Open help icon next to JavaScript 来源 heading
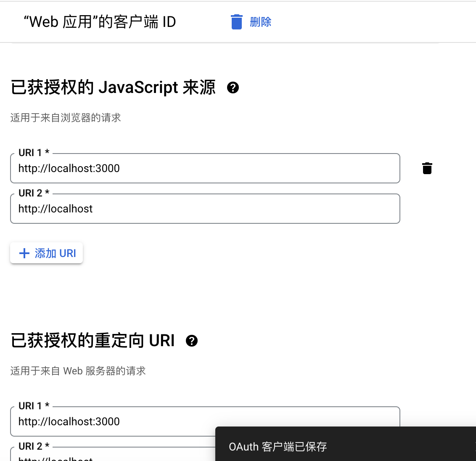This screenshot has width=476, height=461. click(233, 87)
